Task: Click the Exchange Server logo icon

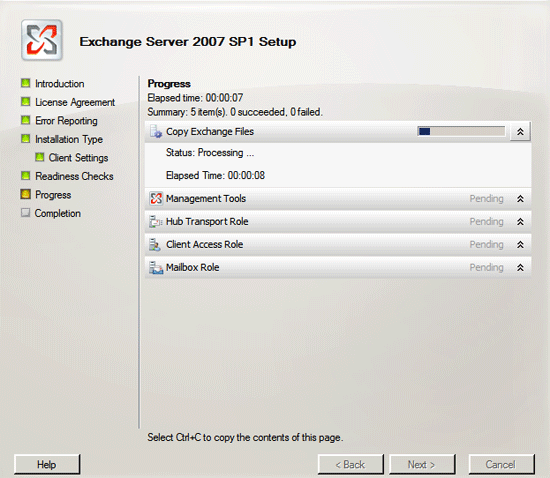Action: (42, 40)
